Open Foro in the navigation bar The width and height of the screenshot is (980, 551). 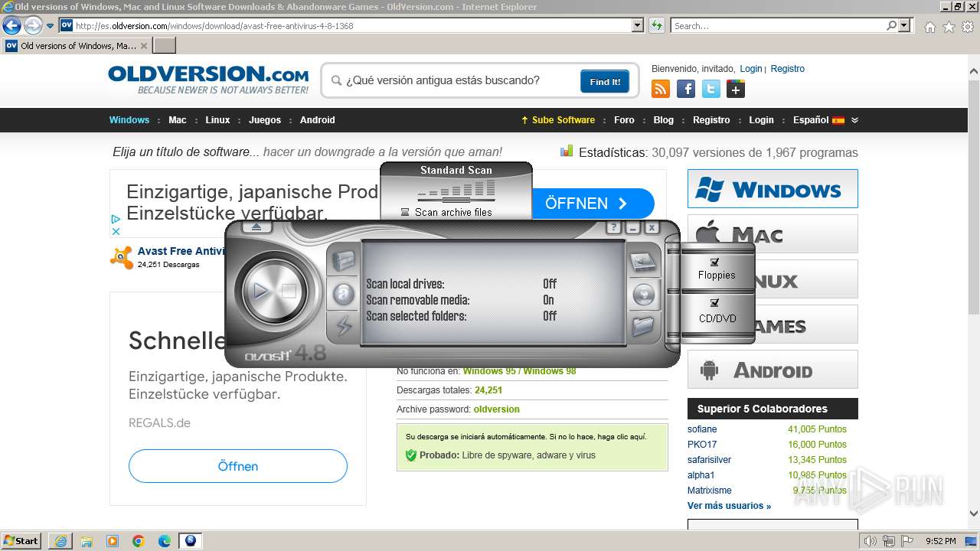click(624, 120)
